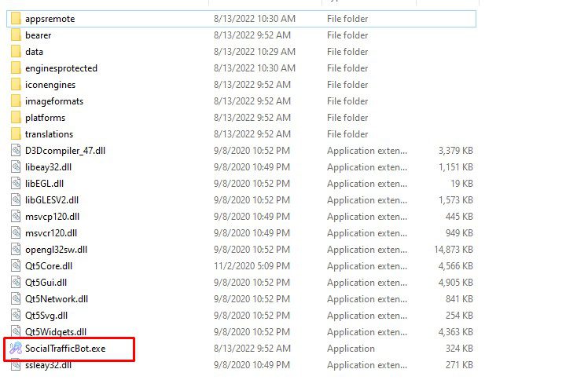Select the Qt5Network.dll file name
The image size is (588, 391).
[57, 299]
